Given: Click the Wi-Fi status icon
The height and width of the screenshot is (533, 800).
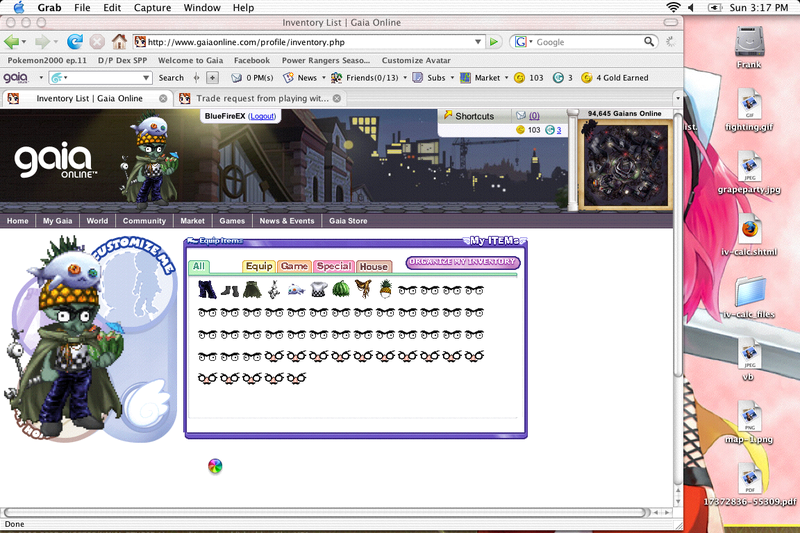Looking at the screenshot, I should 673,7.
